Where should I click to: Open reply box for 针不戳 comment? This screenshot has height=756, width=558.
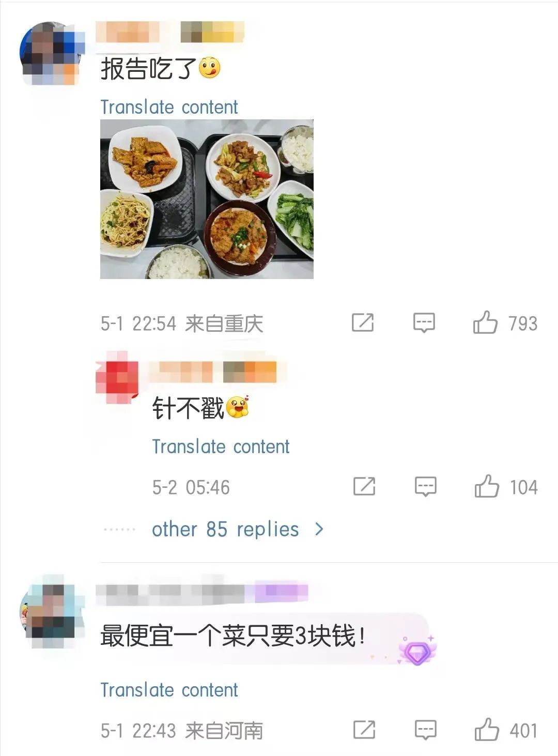(426, 487)
